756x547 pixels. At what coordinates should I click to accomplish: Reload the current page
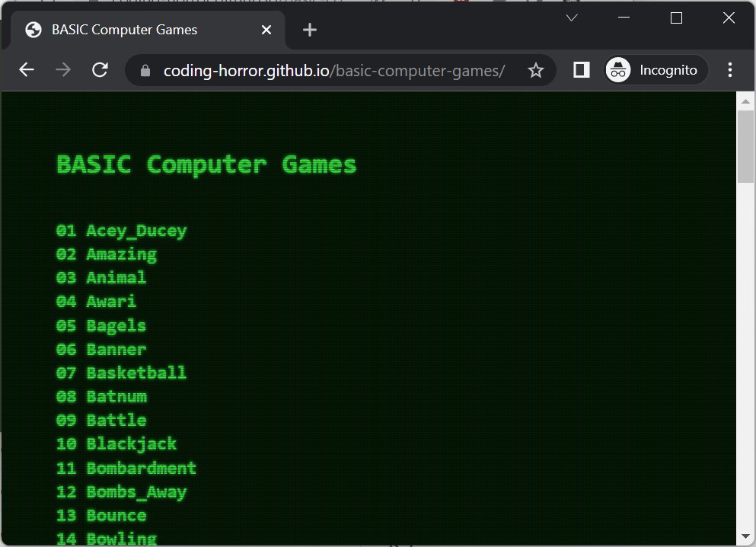coord(100,70)
